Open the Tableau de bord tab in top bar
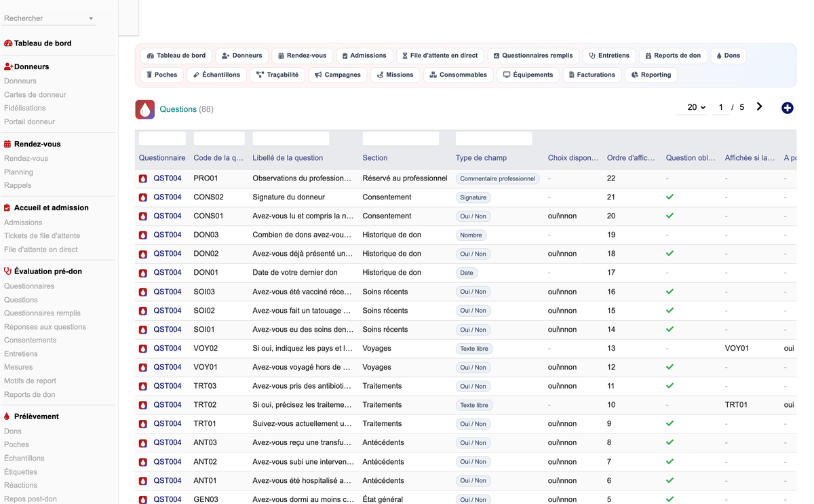 coord(176,56)
